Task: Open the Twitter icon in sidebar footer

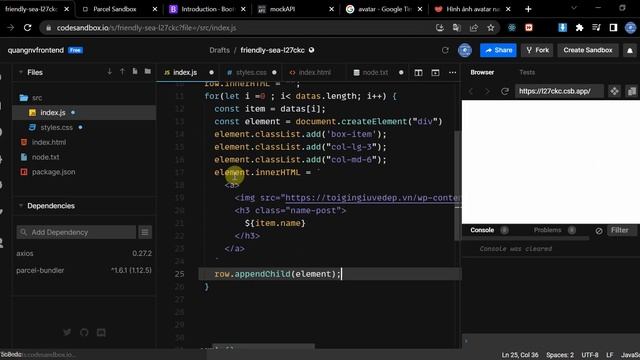Action: click(x=67, y=332)
